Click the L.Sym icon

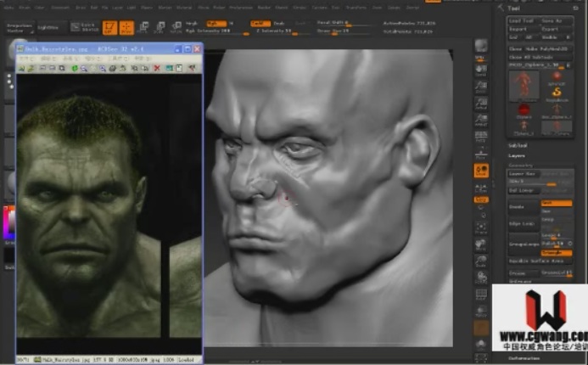481,188
